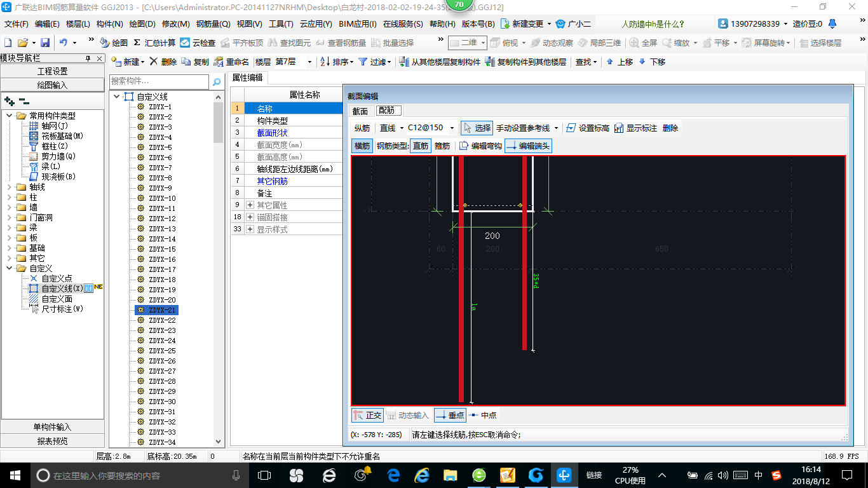Screen dimensions: 868x488
Task: Open 绘图 drawing mode
Action: click(x=114, y=43)
